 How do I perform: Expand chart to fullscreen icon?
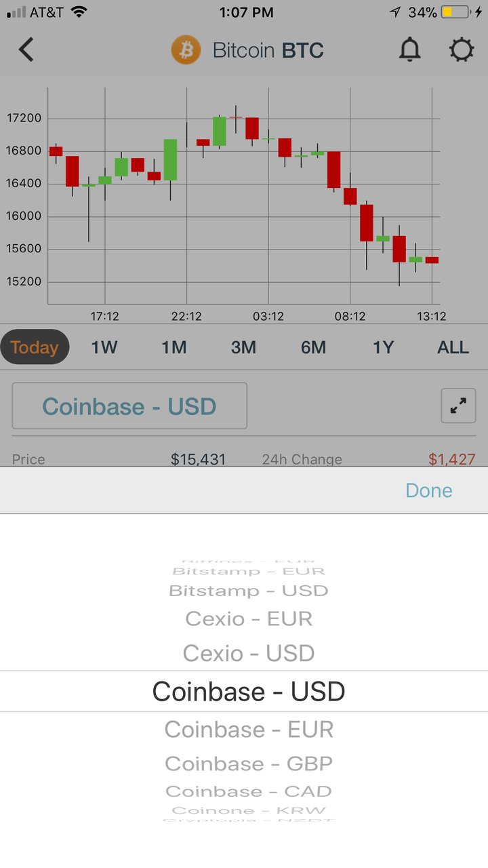click(x=458, y=406)
